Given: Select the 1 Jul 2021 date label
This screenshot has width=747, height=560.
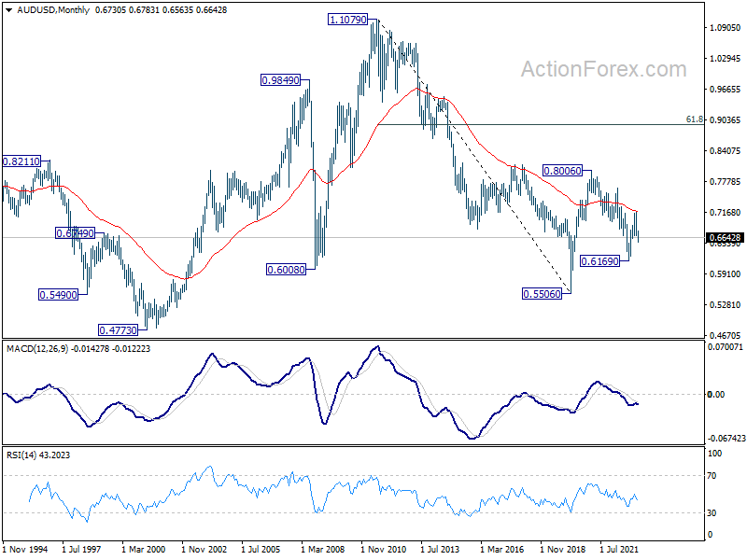Looking at the screenshot, I should coord(619,550).
